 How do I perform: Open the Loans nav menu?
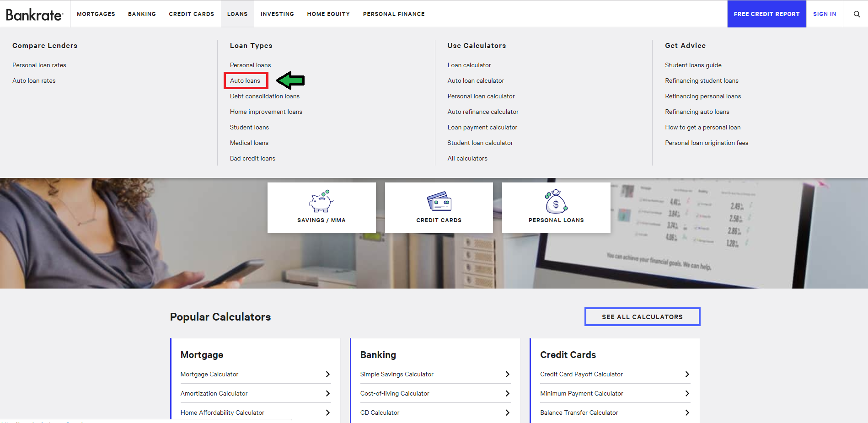click(x=237, y=14)
